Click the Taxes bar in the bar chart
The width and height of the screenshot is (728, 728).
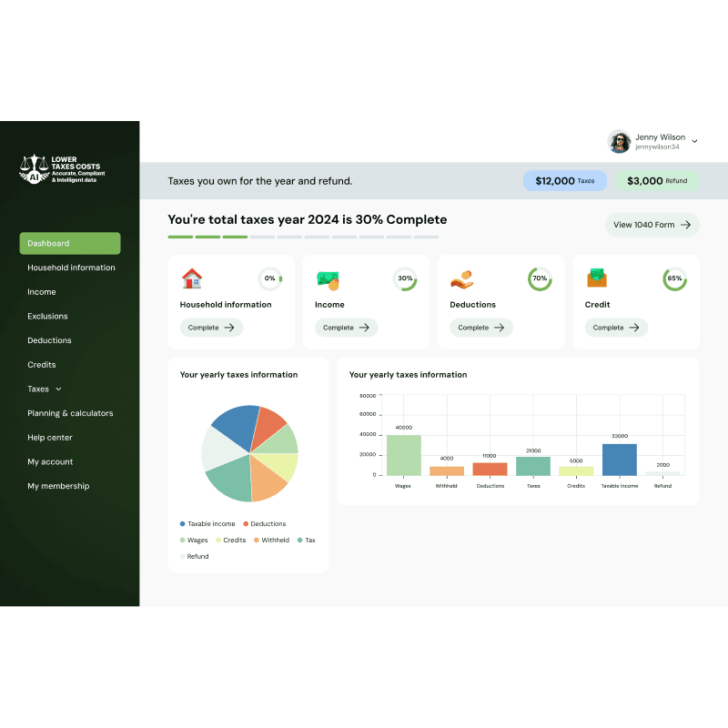click(x=533, y=466)
